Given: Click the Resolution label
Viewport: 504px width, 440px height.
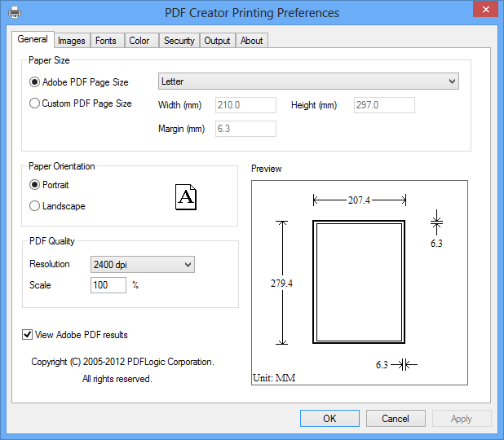Looking at the screenshot, I should tap(50, 264).
